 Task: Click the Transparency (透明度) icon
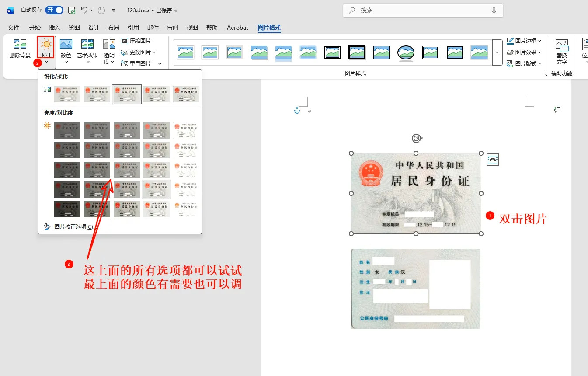pyautogui.click(x=109, y=44)
